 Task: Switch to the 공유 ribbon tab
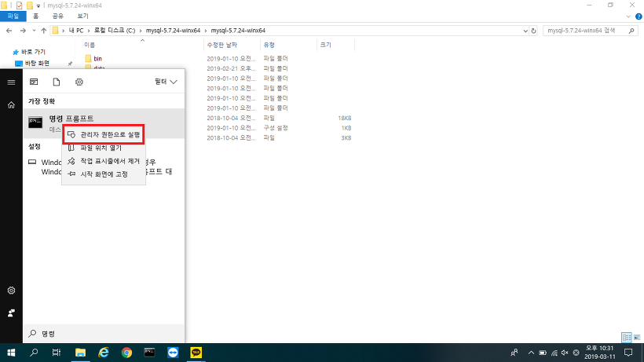click(58, 16)
